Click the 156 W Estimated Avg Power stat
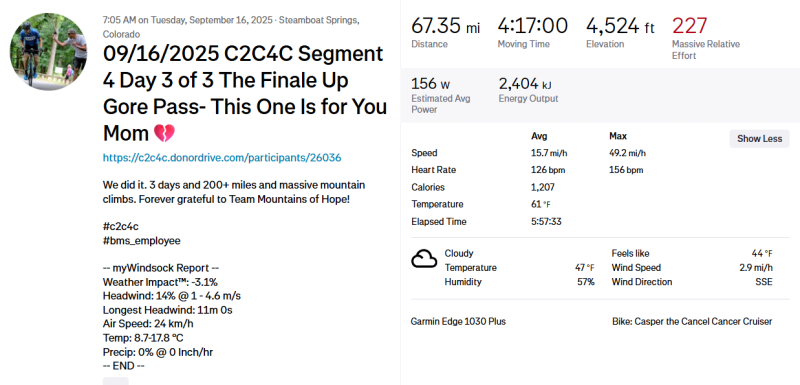The image size is (800, 385). click(x=441, y=95)
